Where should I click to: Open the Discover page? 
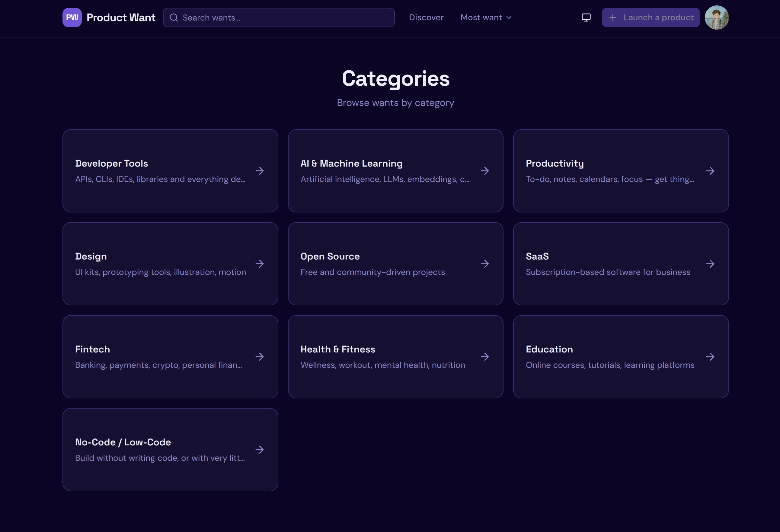point(426,18)
